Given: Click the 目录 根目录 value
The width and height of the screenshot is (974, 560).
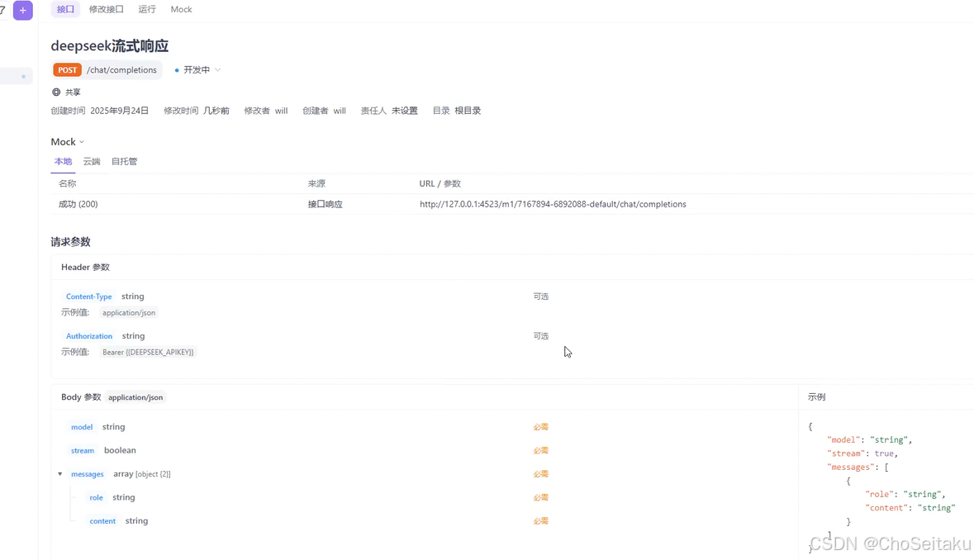Looking at the screenshot, I should (468, 111).
